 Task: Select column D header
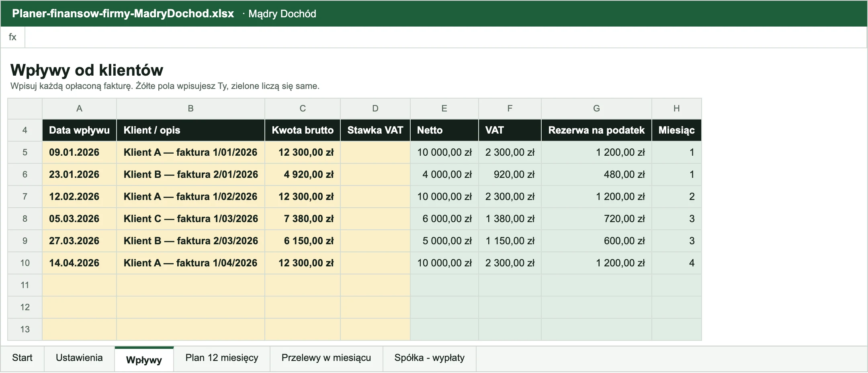375,108
